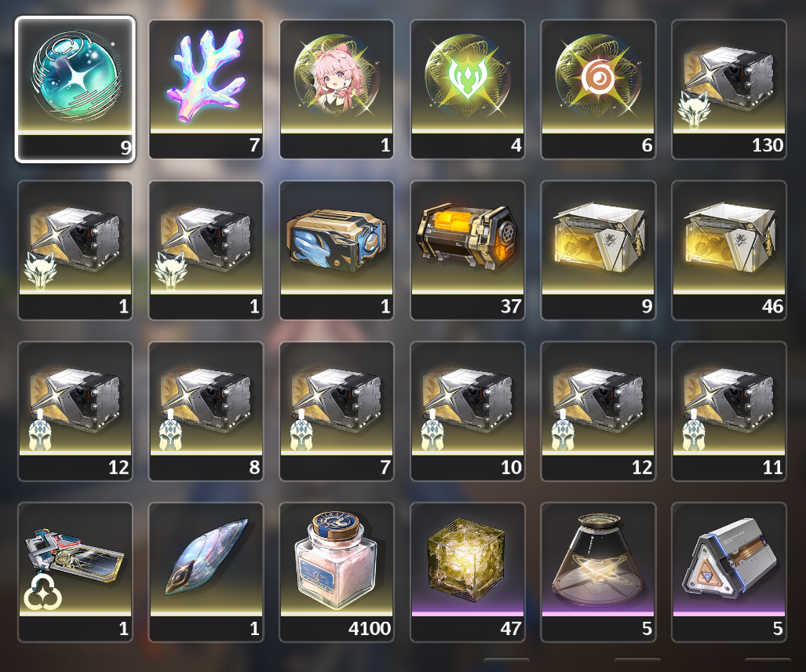Pick the ticket card with clover emblem
This screenshot has width=806, height=672.
75,572
